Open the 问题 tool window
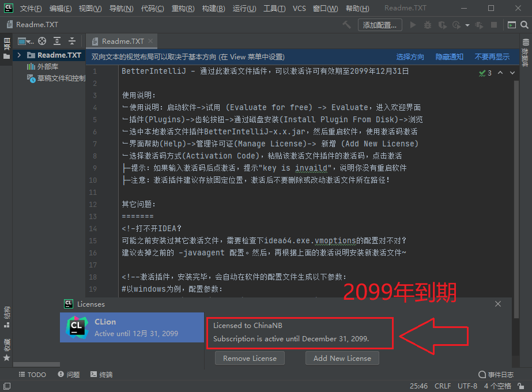The width and height of the screenshot is (532, 392). pyautogui.click(x=69, y=375)
